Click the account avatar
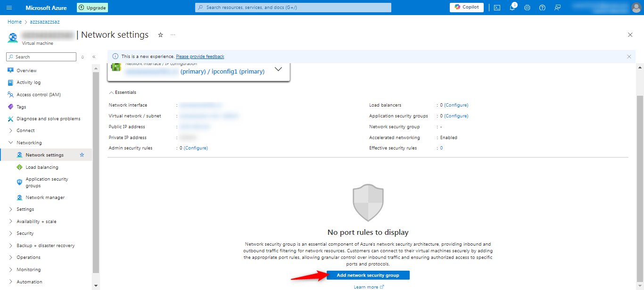This screenshot has width=644, height=290. click(636, 8)
